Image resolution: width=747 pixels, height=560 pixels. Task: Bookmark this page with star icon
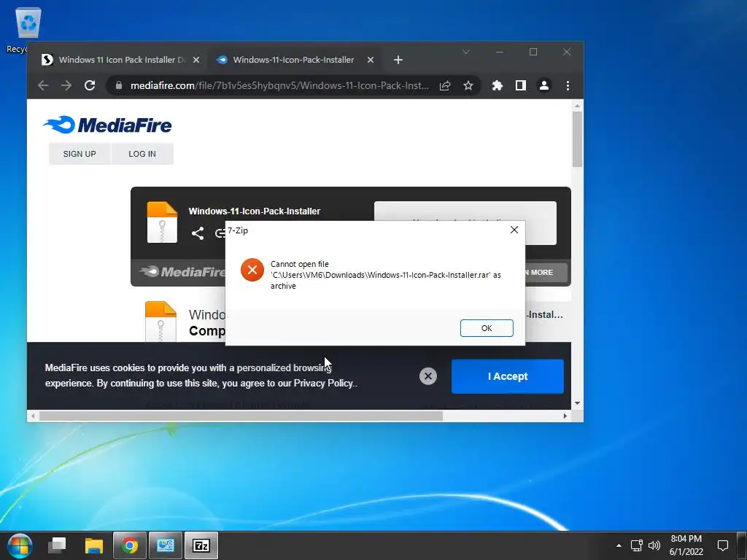(x=468, y=86)
